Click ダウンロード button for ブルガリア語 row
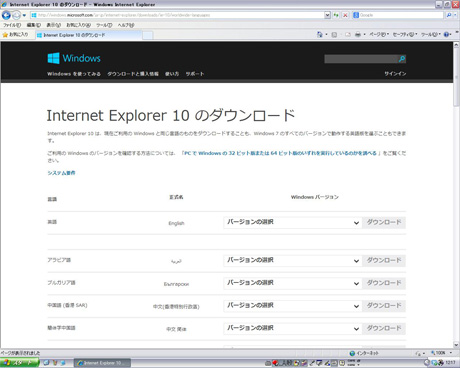The height and width of the screenshot is (368, 460). click(384, 283)
